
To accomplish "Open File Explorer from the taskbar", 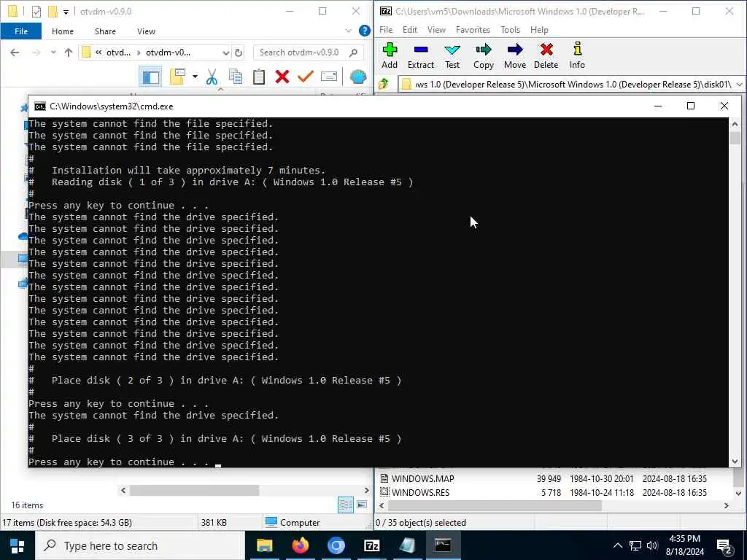I will coord(264,545).
